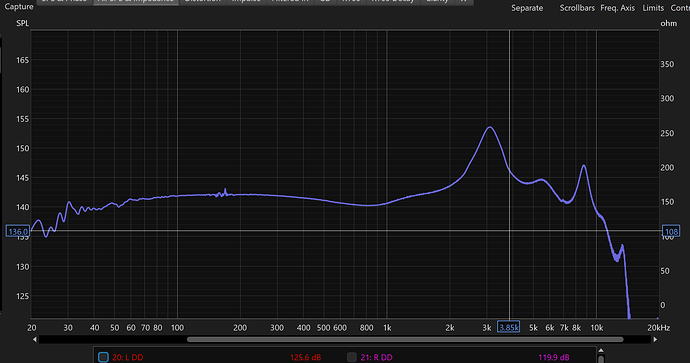This screenshot has height=363, width=690.
Task: Click the 20kHz frequency axis label
Action: (x=658, y=328)
